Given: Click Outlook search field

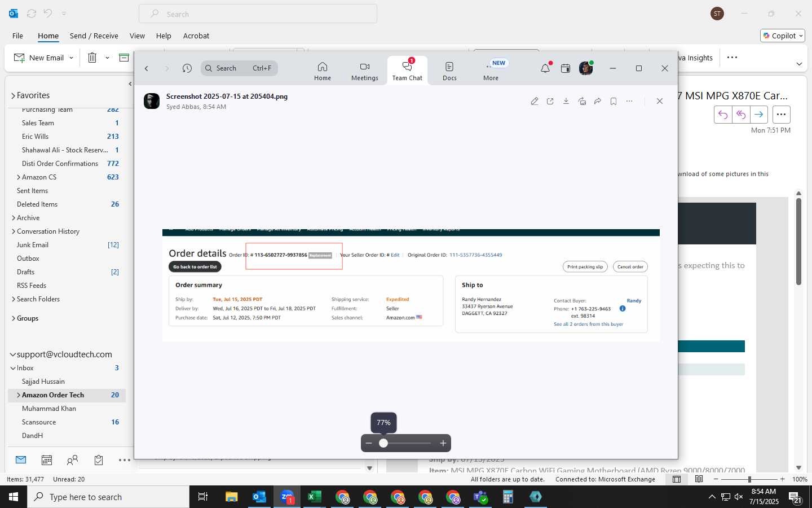Looking at the screenshot, I should tap(258, 14).
